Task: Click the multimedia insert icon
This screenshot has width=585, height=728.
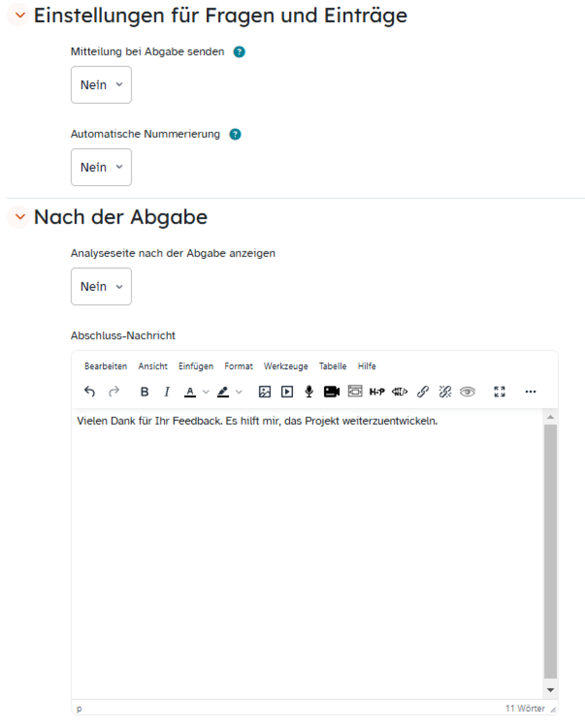Action: [287, 391]
